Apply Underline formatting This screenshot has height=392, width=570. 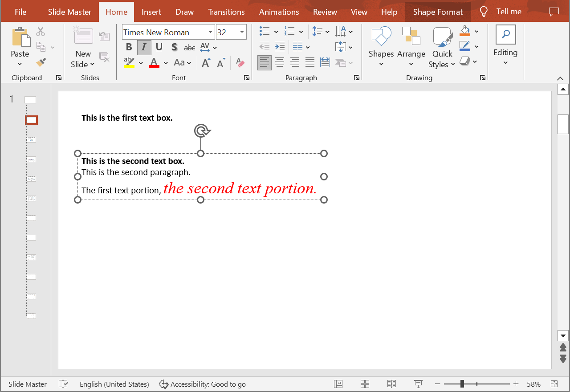tap(159, 47)
